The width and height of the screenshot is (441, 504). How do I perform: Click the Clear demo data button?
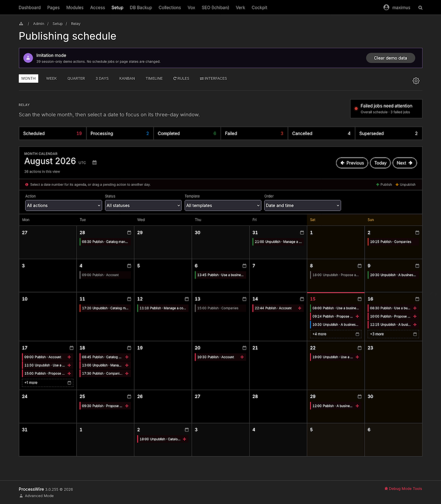[391, 58]
